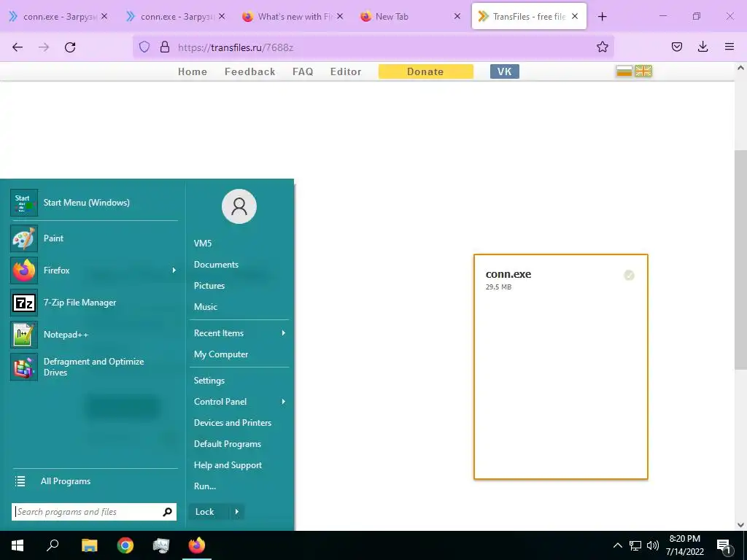Open Save to Pocket button
This screenshot has height=560, width=747.
pyautogui.click(x=676, y=47)
